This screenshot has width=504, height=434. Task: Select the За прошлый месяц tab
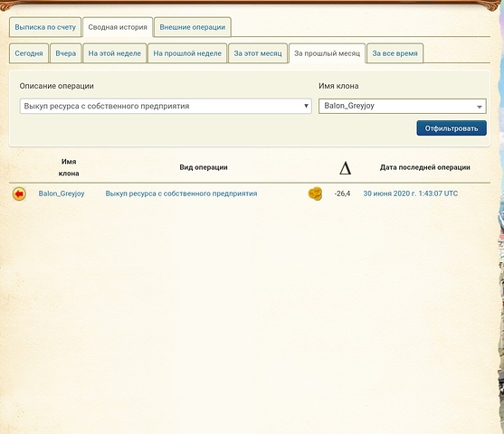coord(328,53)
